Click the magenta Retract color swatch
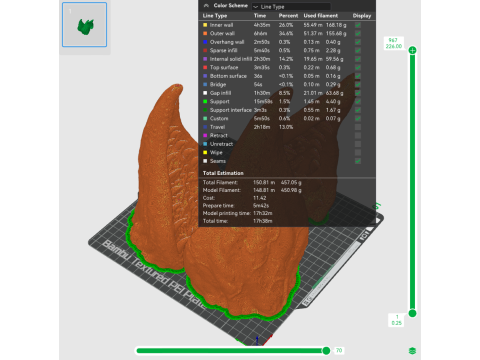This screenshot has height=360, width=480. tap(205, 135)
